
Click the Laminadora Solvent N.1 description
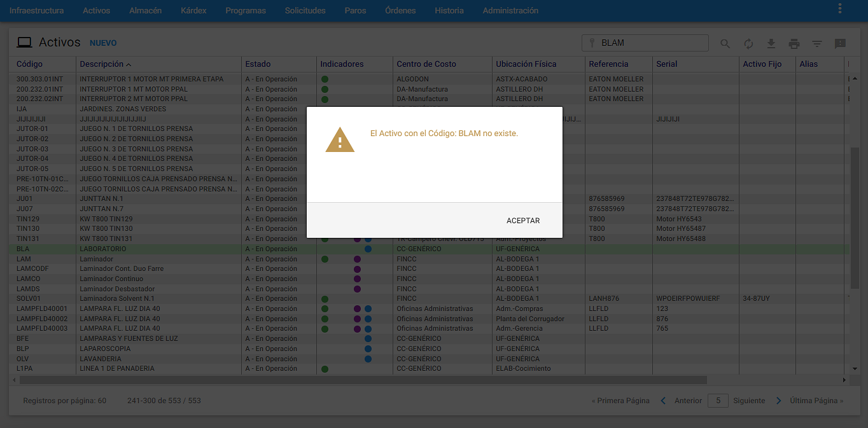click(117, 298)
